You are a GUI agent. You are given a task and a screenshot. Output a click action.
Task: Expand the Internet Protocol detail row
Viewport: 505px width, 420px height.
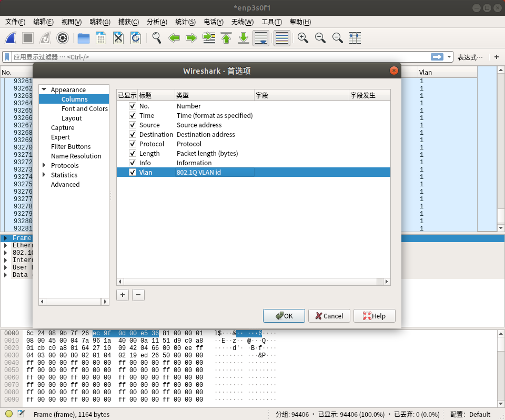click(5, 260)
